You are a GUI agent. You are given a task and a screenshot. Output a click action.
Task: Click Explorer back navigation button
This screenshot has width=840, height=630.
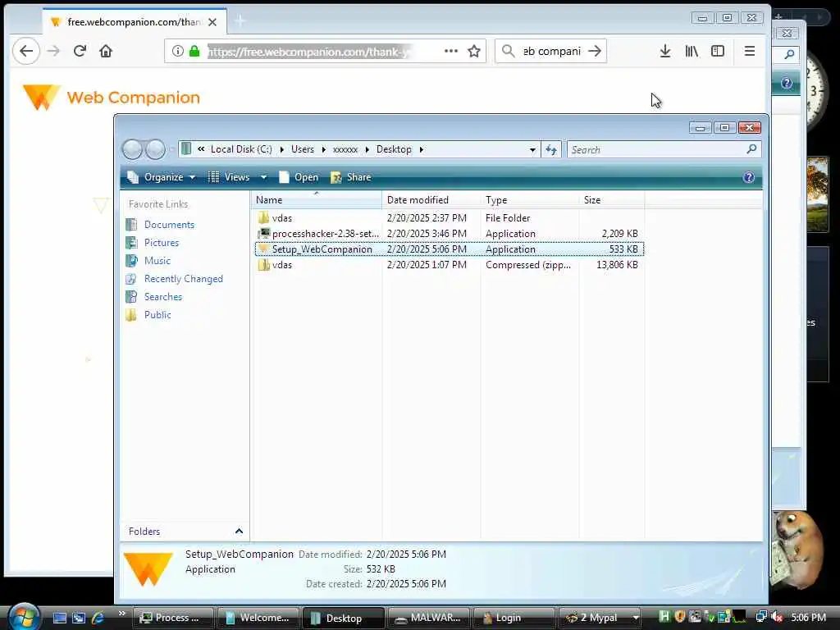point(132,149)
